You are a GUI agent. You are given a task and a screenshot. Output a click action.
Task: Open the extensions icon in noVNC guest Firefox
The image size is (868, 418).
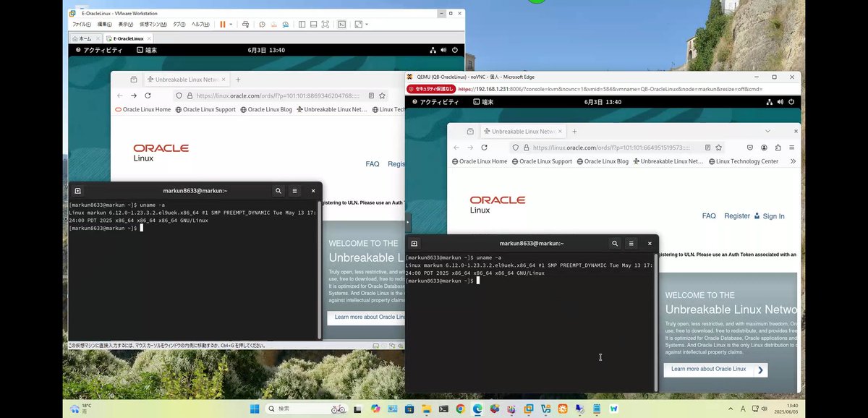[778, 148]
